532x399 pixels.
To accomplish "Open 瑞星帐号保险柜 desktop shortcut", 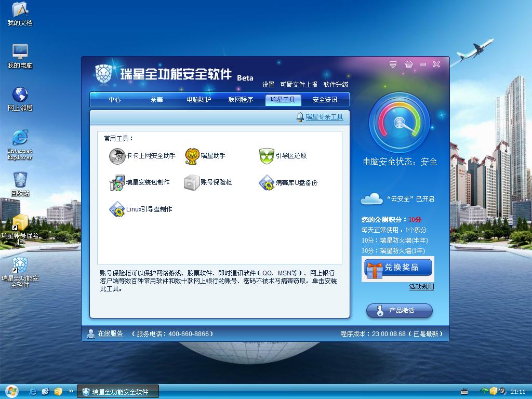I will click(20, 229).
